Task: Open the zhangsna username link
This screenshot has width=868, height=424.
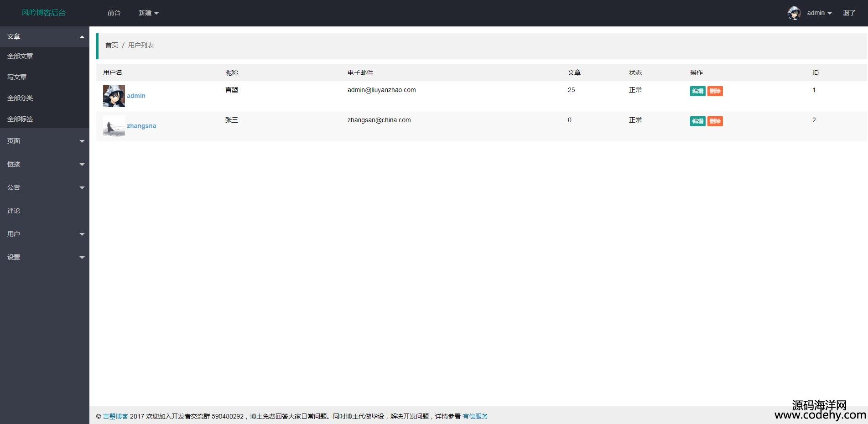Action: pos(141,126)
